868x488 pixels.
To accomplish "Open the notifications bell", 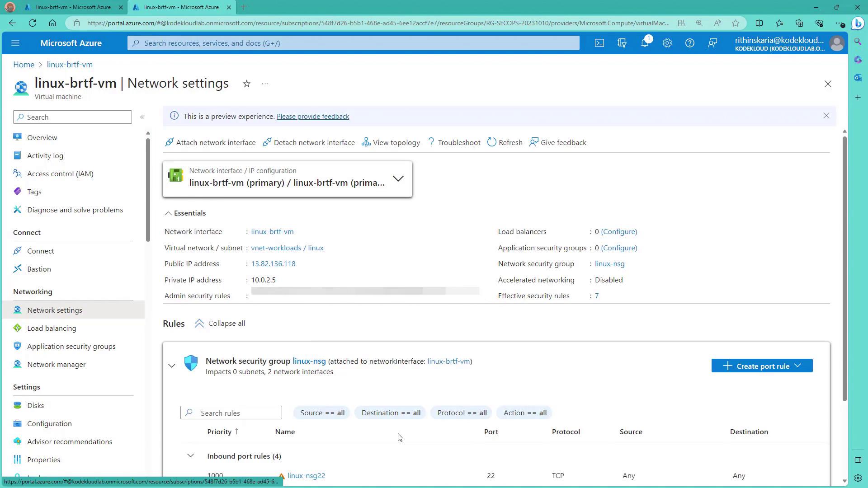I will click(x=645, y=43).
